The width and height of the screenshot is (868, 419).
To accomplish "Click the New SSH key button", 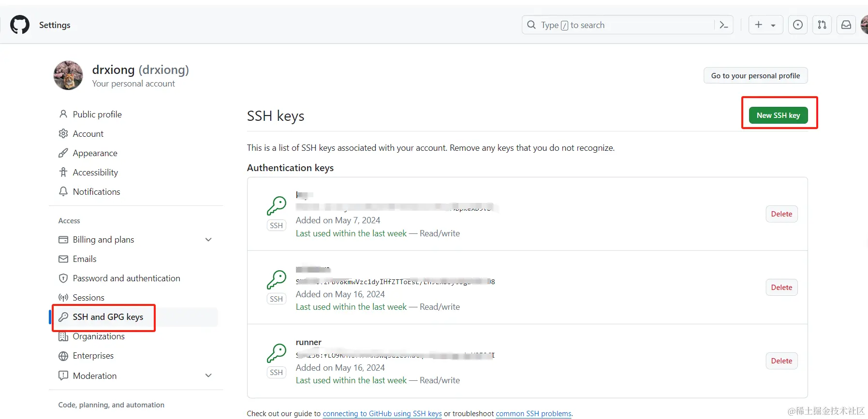I will pyautogui.click(x=778, y=116).
